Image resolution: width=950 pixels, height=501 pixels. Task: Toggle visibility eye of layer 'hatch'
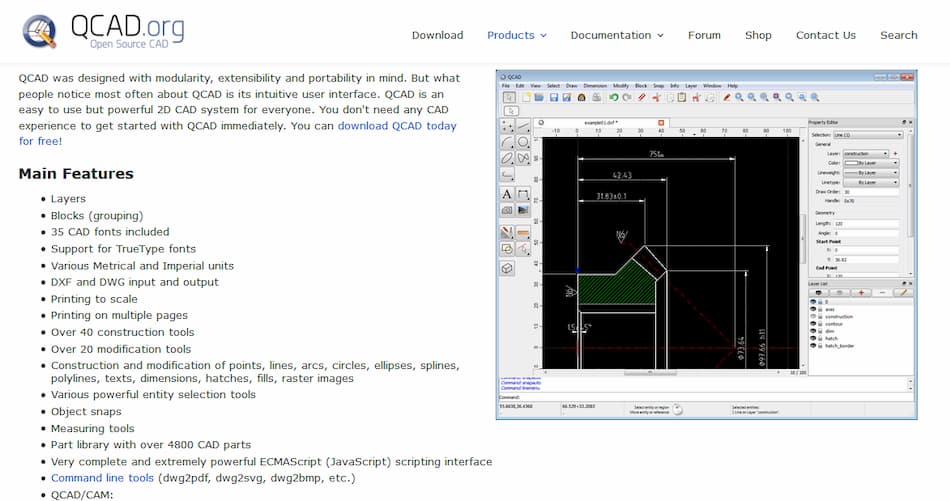(x=813, y=338)
